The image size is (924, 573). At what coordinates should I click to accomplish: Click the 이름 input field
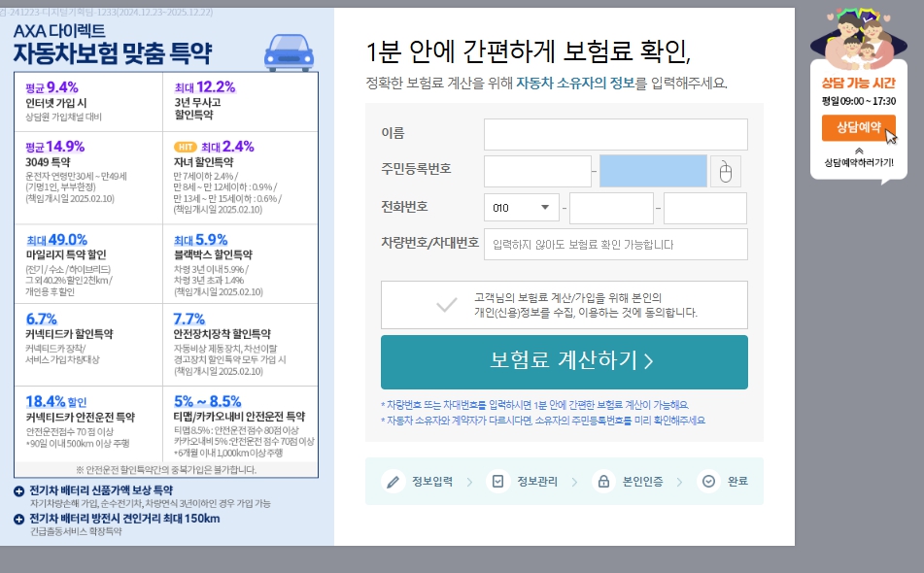(616, 134)
